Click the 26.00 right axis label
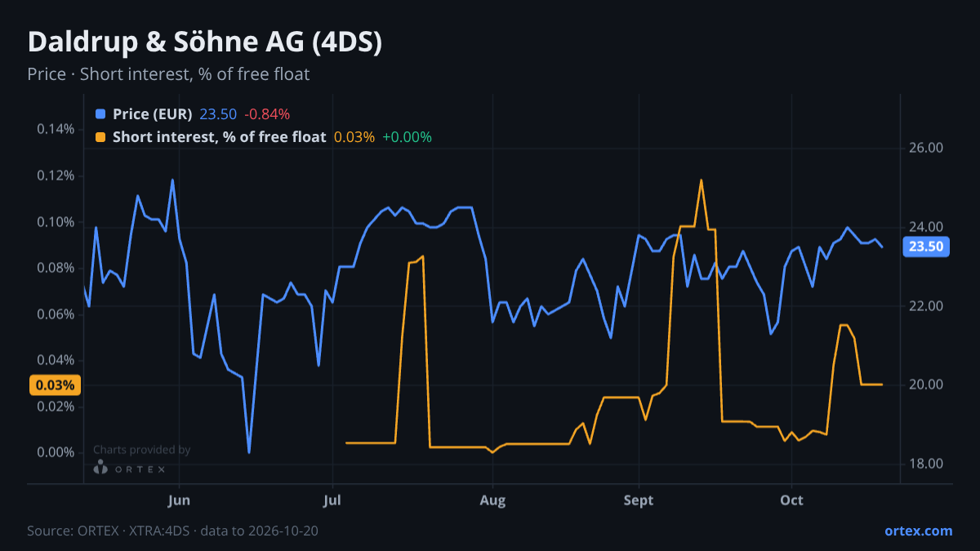Viewport: 980px width, 551px height. coord(926,149)
